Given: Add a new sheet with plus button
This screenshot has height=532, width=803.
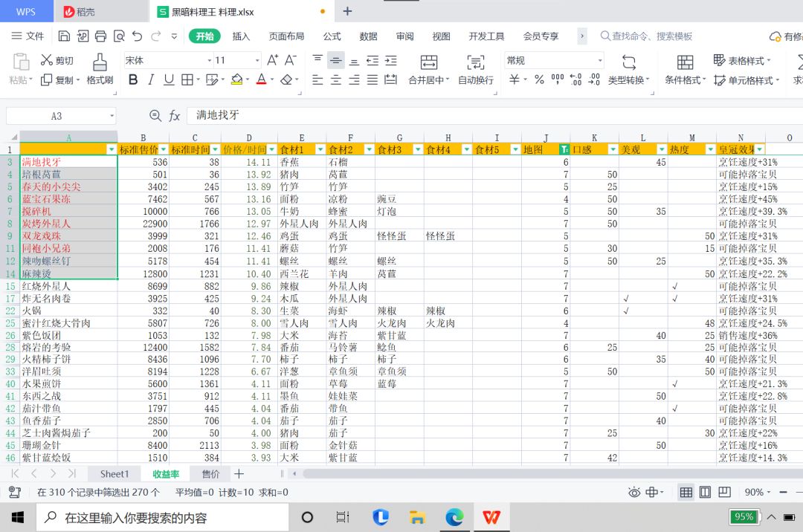Looking at the screenshot, I should pyautogui.click(x=239, y=474).
